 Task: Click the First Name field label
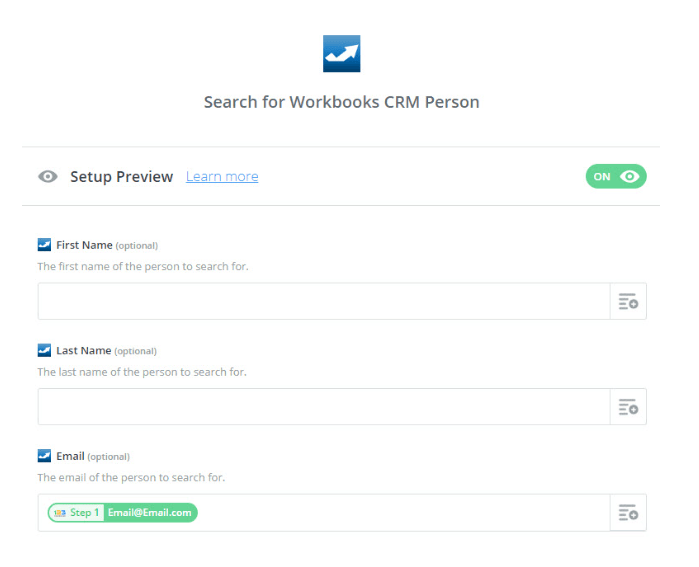pos(84,245)
